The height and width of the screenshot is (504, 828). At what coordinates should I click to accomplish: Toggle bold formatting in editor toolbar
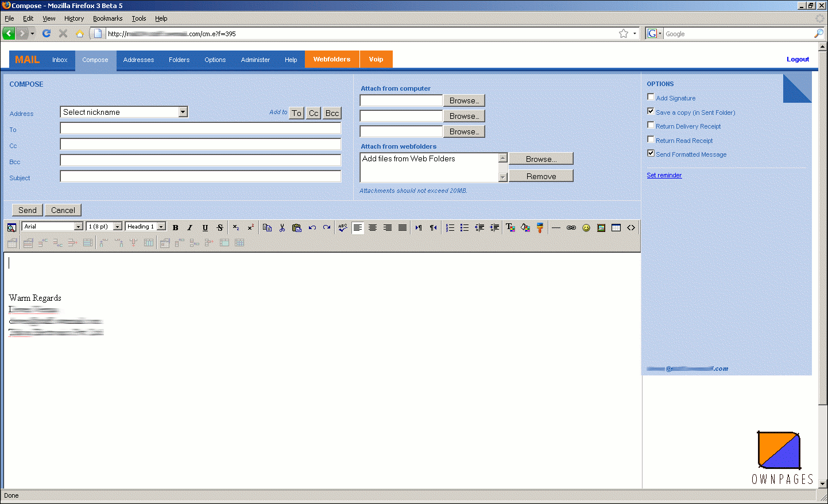click(x=176, y=228)
